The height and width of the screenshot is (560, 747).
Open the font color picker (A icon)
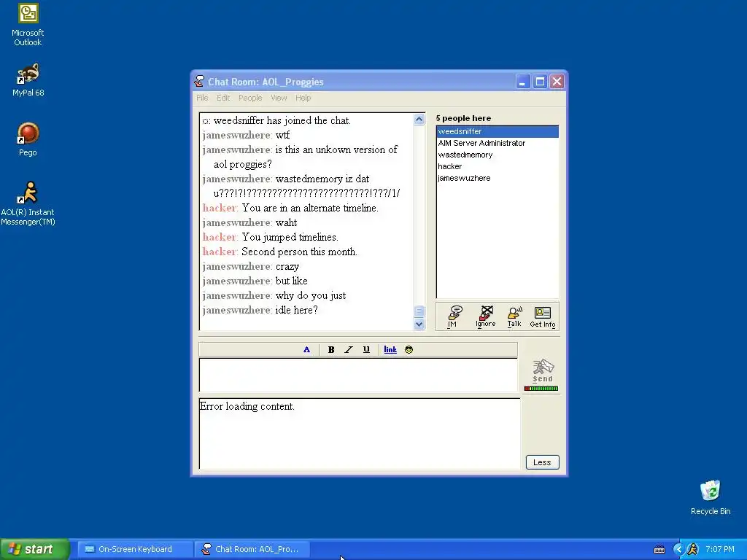click(307, 349)
